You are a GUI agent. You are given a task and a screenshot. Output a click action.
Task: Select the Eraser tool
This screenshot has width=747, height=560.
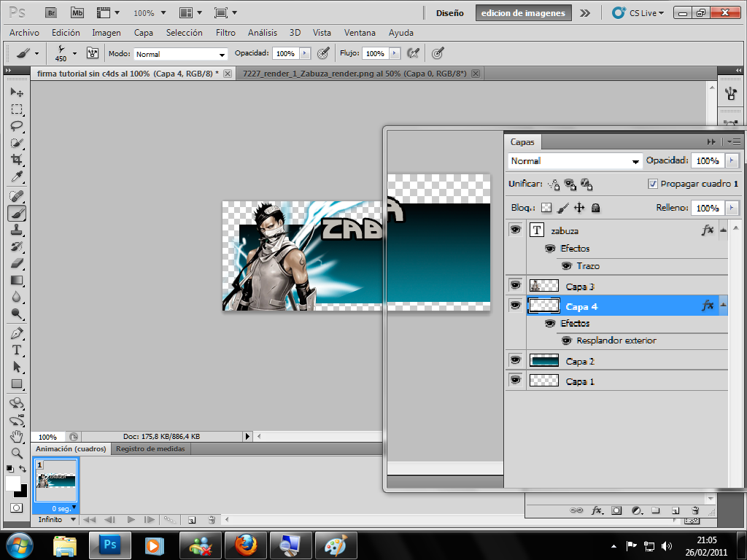[x=17, y=263]
